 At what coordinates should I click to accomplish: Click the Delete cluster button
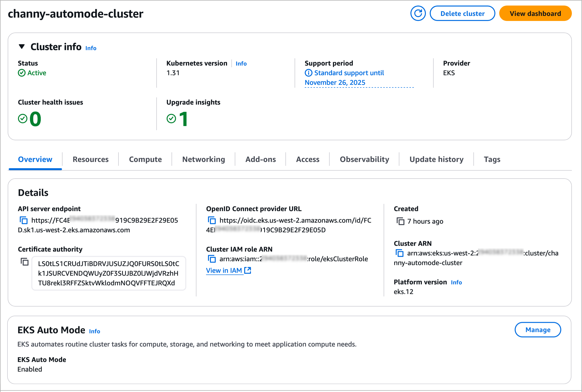pyautogui.click(x=462, y=14)
